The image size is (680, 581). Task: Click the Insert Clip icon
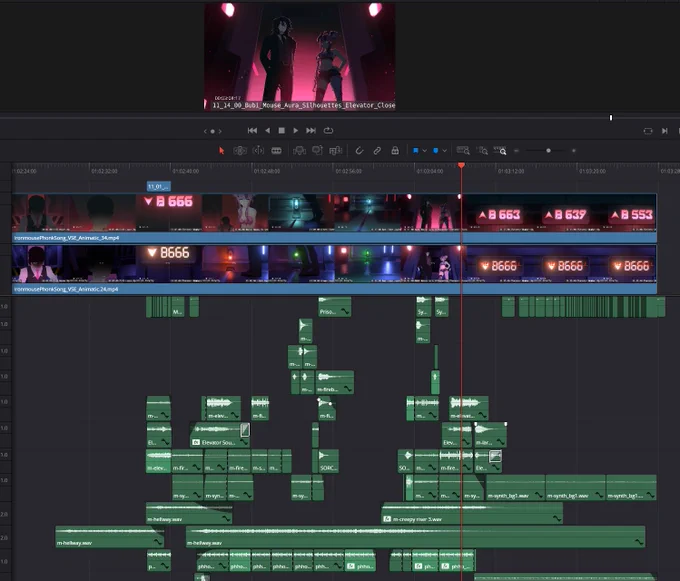[x=299, y=150]
